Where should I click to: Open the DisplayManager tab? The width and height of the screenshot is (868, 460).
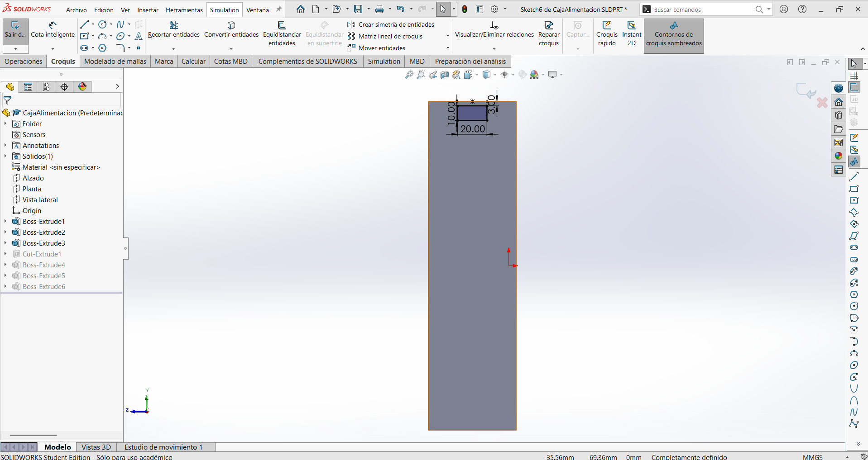[82, 87]
